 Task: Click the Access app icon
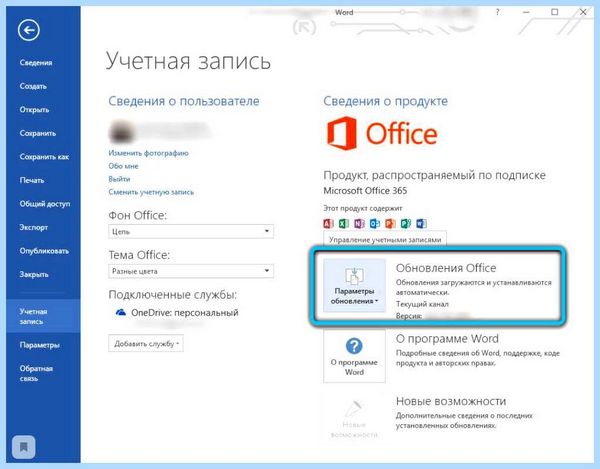click(x=328, y=223)
